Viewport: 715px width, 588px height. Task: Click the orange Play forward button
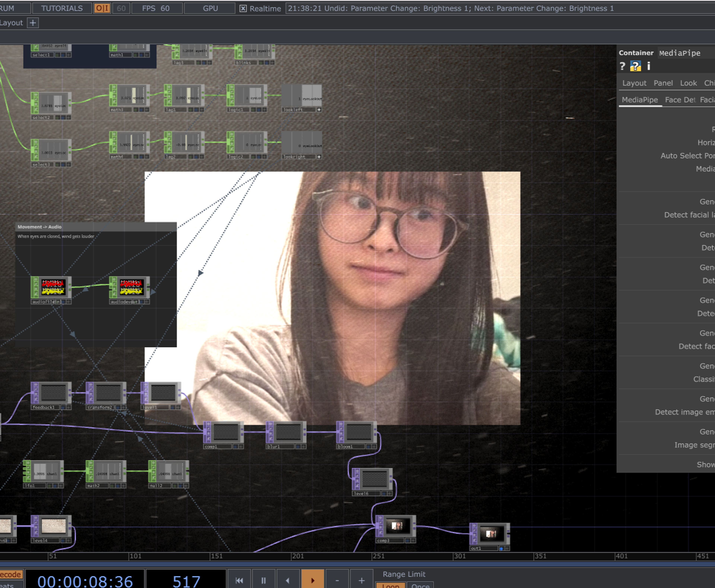(x=312, y=580)
